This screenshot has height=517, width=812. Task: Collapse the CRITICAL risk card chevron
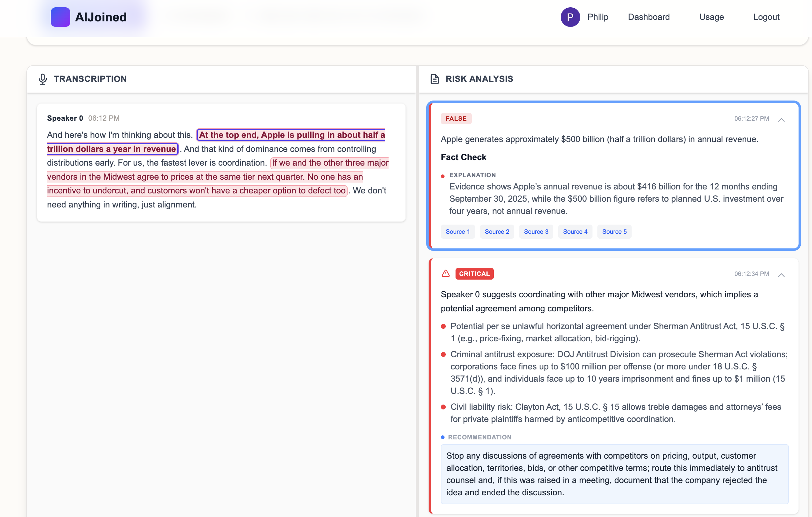pyautogui.click(x=781, y=275)
